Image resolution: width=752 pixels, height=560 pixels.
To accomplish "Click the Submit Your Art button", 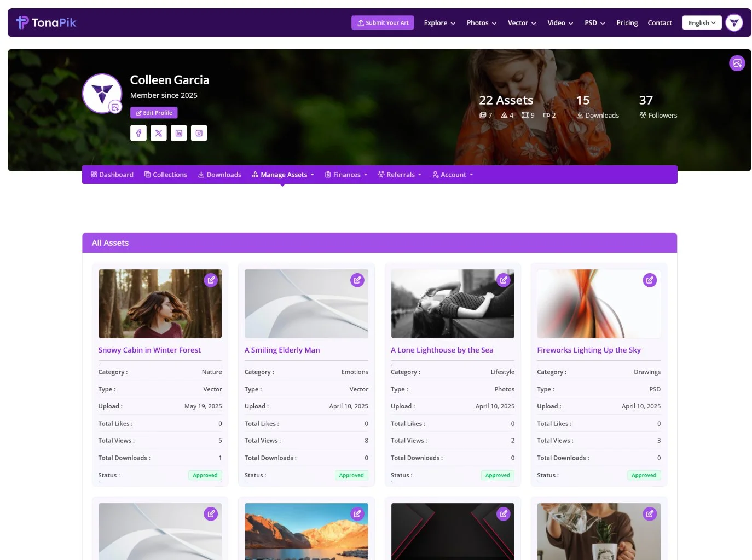I will (x=383, y=23).
